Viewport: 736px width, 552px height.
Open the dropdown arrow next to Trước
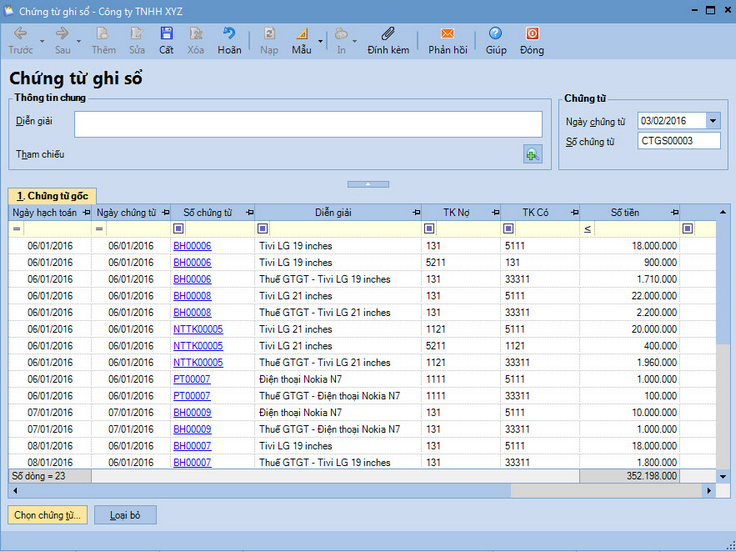[42, 41]
